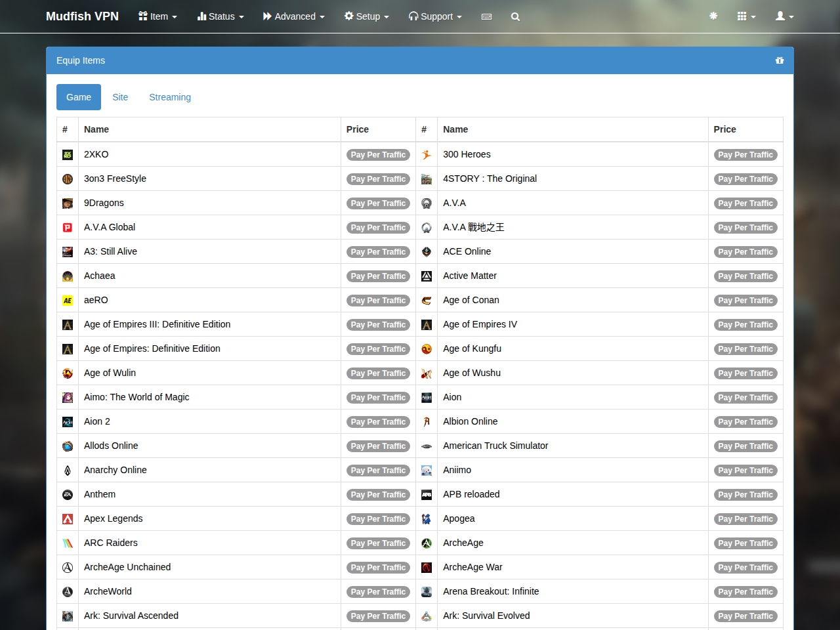Open search with the magnifier icon
840x630 pixels.
coord(516,16)
